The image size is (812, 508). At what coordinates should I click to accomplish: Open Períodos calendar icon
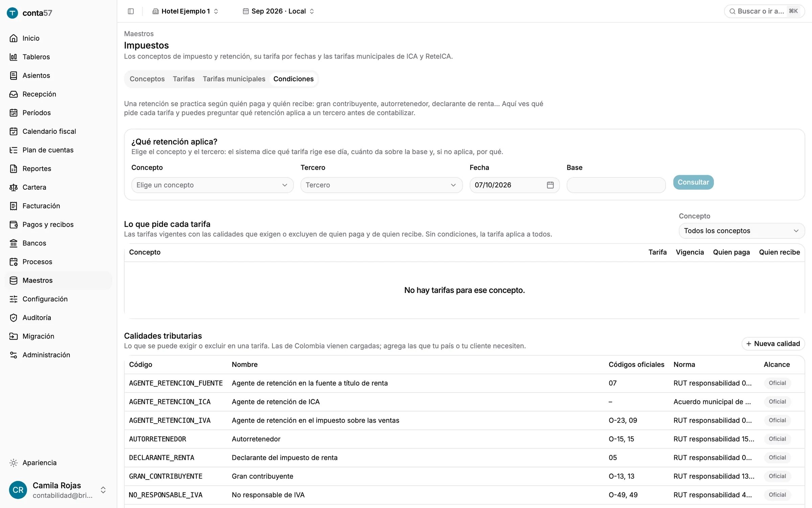click(14, 113)
